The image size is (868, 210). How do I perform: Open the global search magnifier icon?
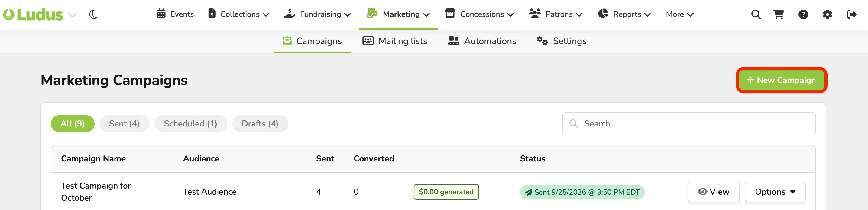click(756, 14)
